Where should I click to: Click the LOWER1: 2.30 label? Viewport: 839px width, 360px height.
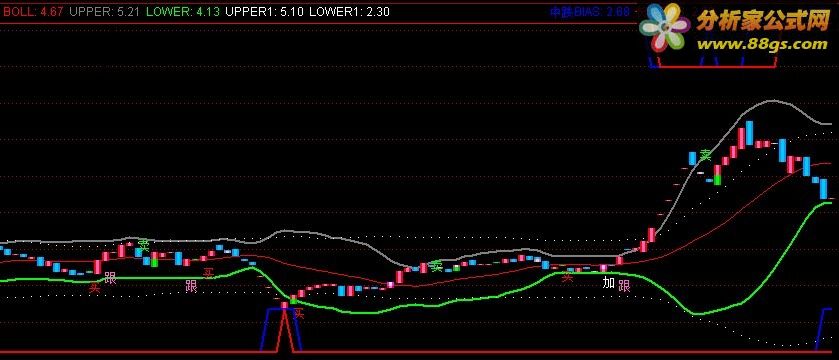tap(349, 12)
